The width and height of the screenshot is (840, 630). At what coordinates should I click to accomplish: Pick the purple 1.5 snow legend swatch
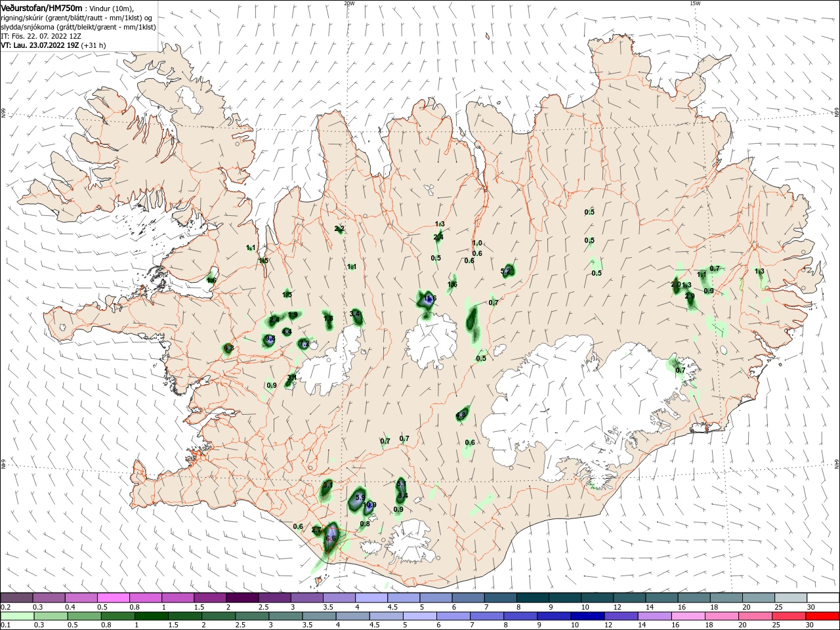[x=211, y=598]
